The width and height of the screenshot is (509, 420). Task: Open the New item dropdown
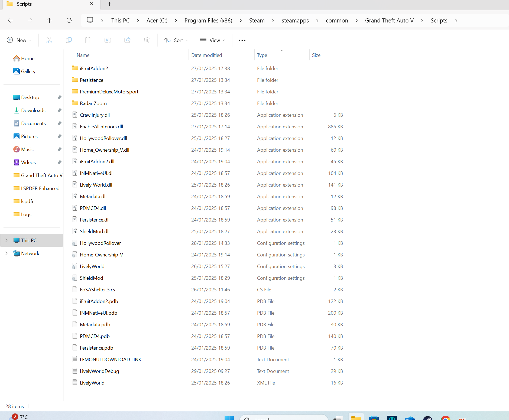(19, 40)
